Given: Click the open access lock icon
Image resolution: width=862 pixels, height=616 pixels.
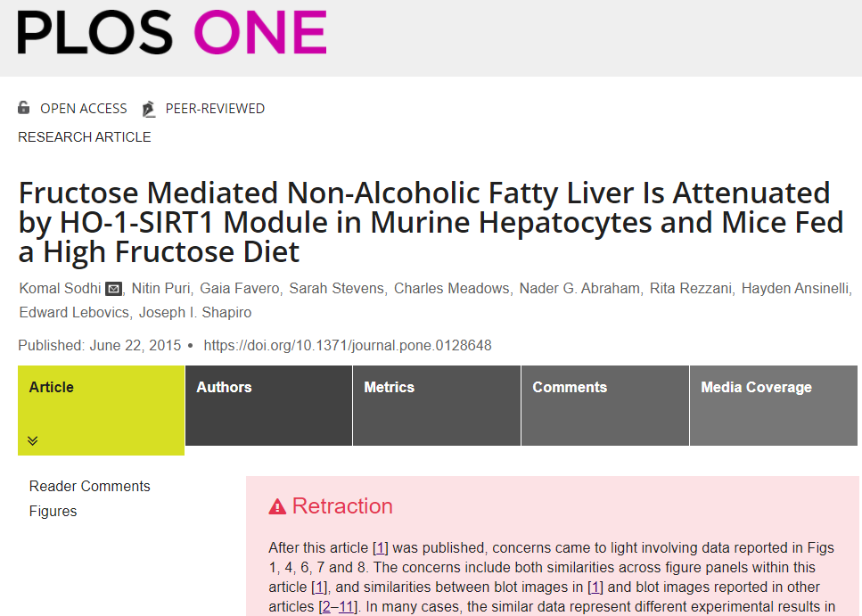Looking at the screenshot, I should pos(24,108).
